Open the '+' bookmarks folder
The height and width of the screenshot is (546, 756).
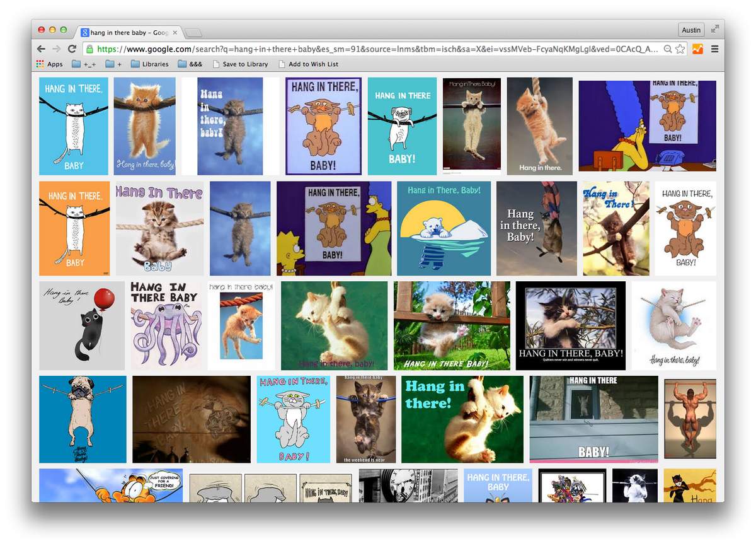point(113,64)
